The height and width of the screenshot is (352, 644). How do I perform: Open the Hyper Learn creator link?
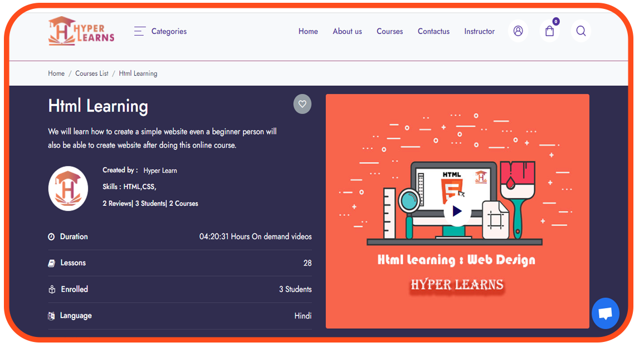[160, 171]
